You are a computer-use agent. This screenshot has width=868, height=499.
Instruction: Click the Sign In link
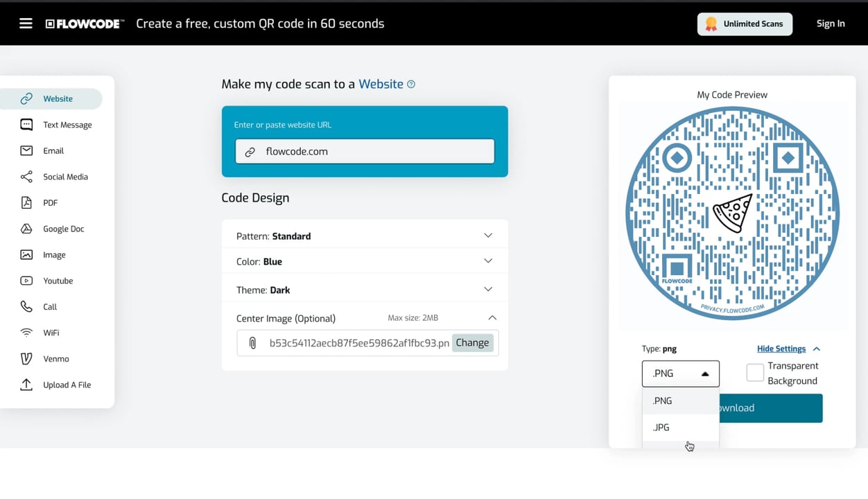(830, 24)
